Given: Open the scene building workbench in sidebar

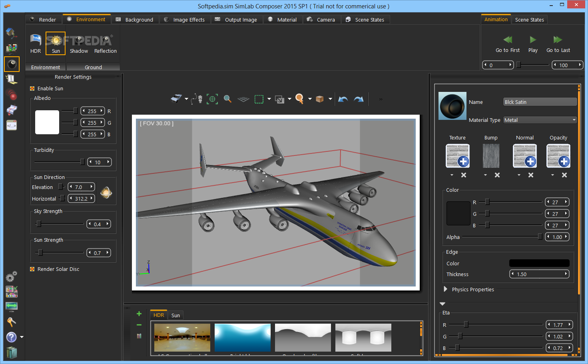Looking at the screenshot, I should tap(12, 33).
